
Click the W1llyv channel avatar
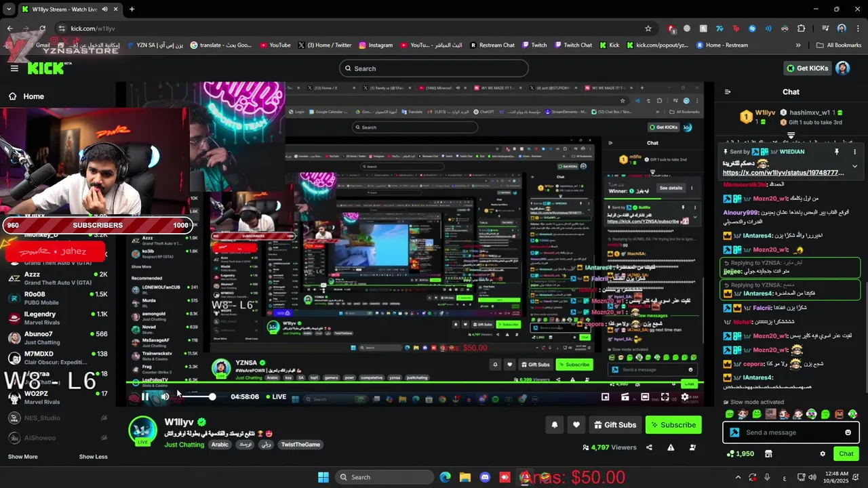click(x=143, y=430)
